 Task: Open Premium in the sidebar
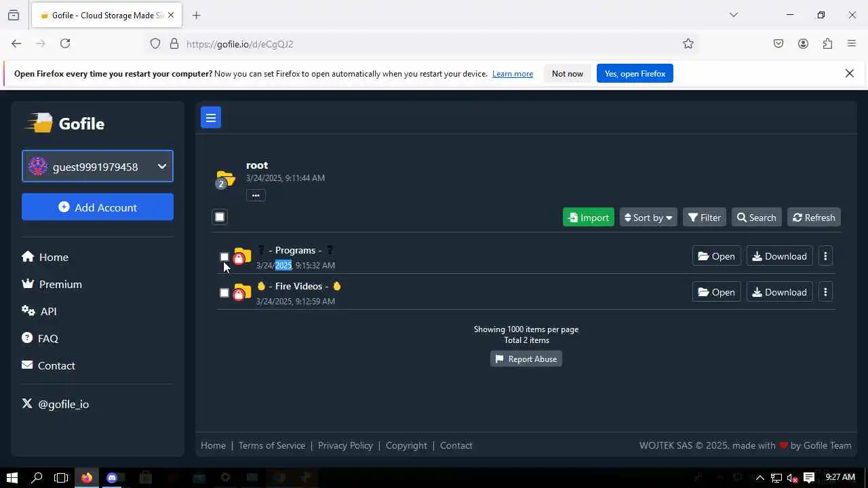click(52, 284)
